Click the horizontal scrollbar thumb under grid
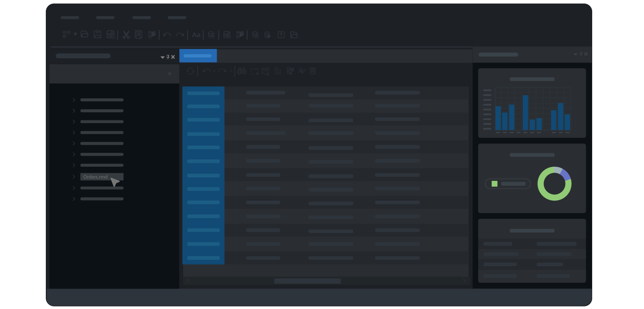This screenshot has width=644, height=309. pos(307,281)
